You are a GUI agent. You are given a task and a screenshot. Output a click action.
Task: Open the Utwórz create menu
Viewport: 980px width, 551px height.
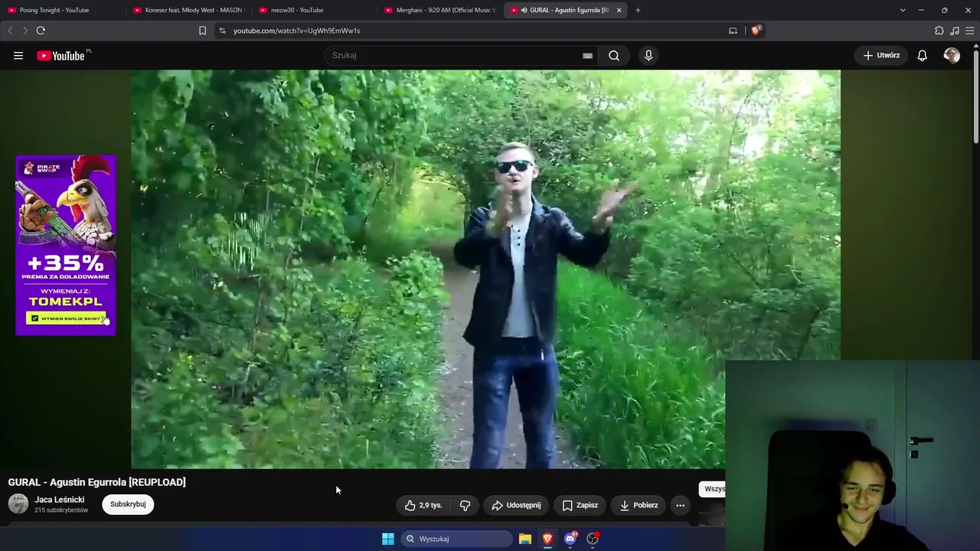[881, 55]
